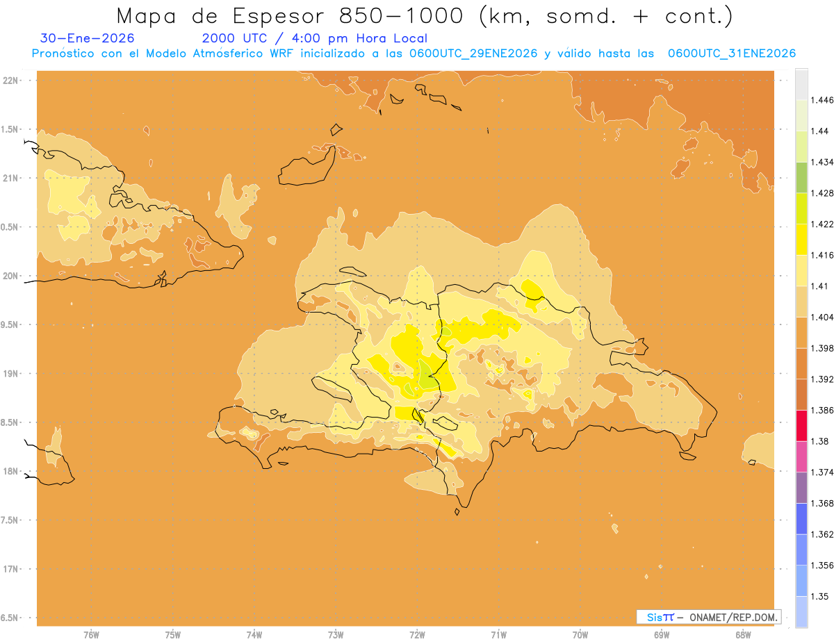Click the 1.386 legend value
The height and width of the screenshot is (644, 834).
(x=821, y=410)
